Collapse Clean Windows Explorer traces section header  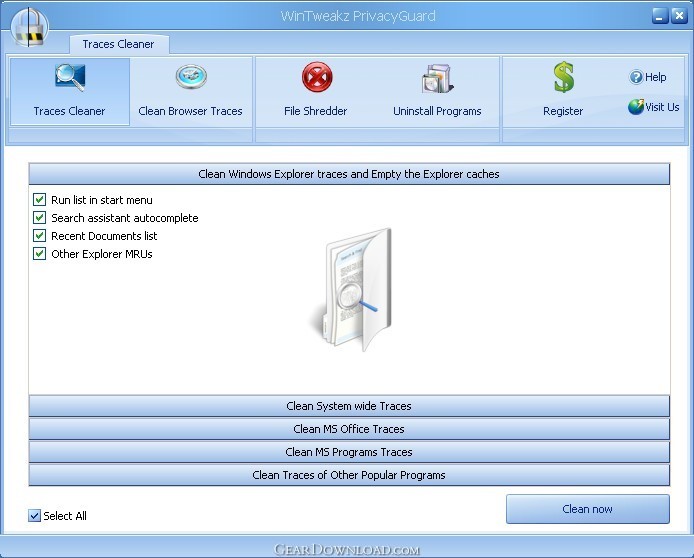click(x=349, y=174)
